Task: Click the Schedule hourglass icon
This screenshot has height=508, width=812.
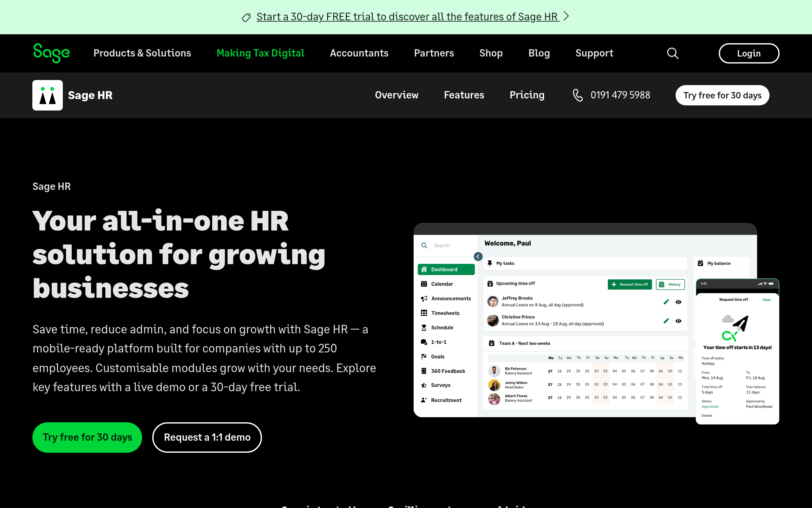Action: pyautogui.click(x=424, y=327)
